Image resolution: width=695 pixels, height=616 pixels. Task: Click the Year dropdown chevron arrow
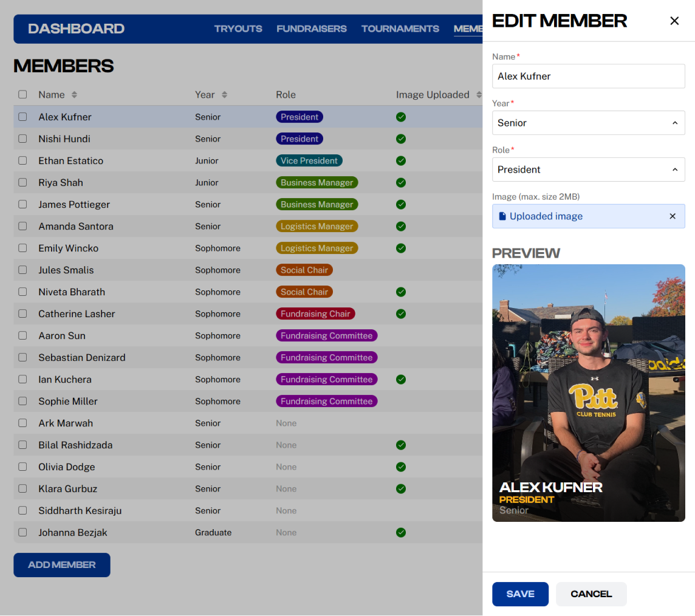pyautogui.click(x=674, y=123)
